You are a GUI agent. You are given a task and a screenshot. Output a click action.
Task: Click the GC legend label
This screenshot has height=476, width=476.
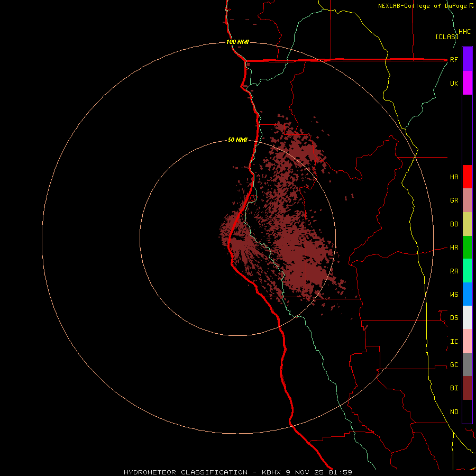[454, 365]
